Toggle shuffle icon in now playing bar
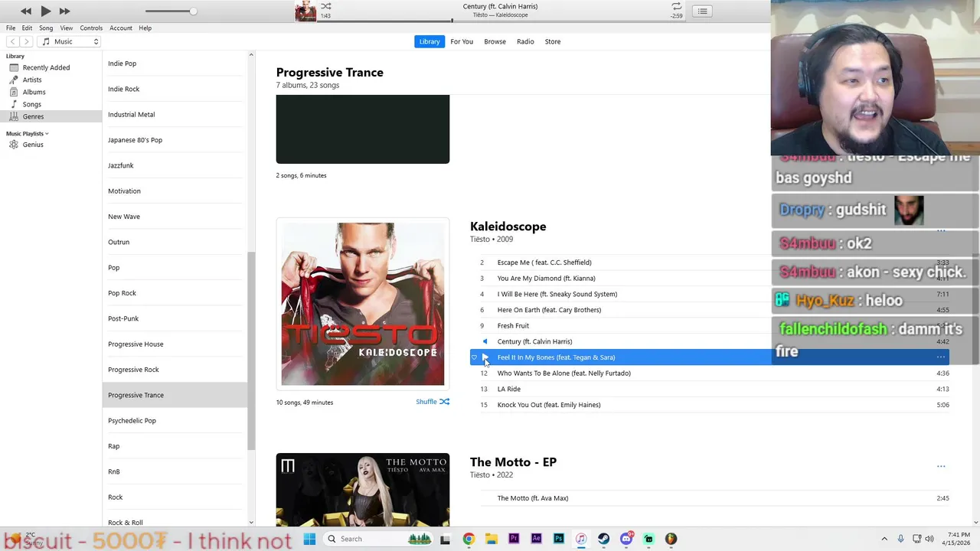The height and width of the screenshot is (551, 980). pyautogui.click(x=326, y=6)
